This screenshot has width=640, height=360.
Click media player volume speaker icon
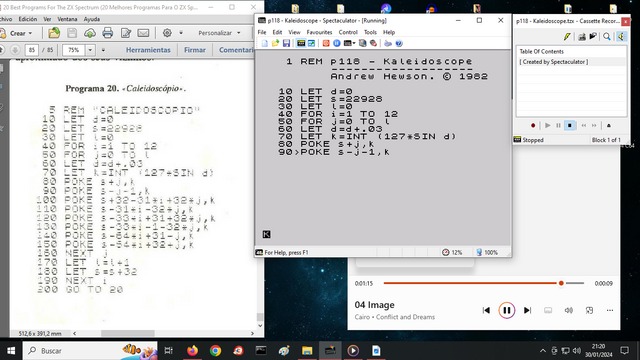click(x=569, y=311)
